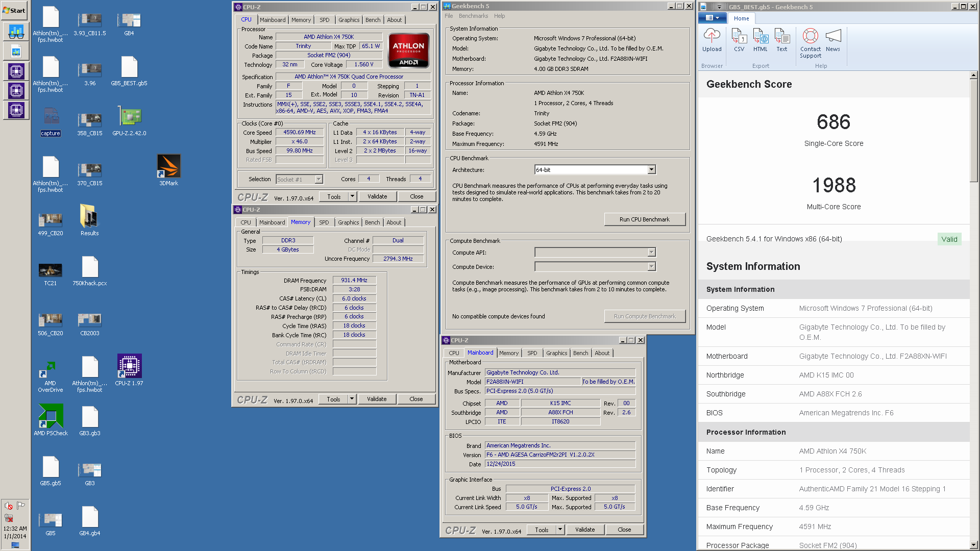Click the BIOS Date field 12/24/2015
980x551 pixels.
tap(560, 464)
